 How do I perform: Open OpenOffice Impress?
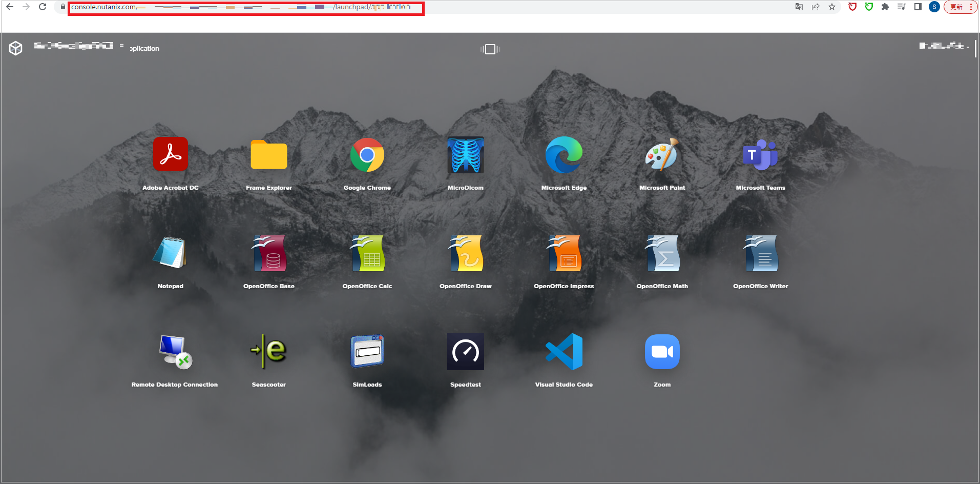click(564, 253)
